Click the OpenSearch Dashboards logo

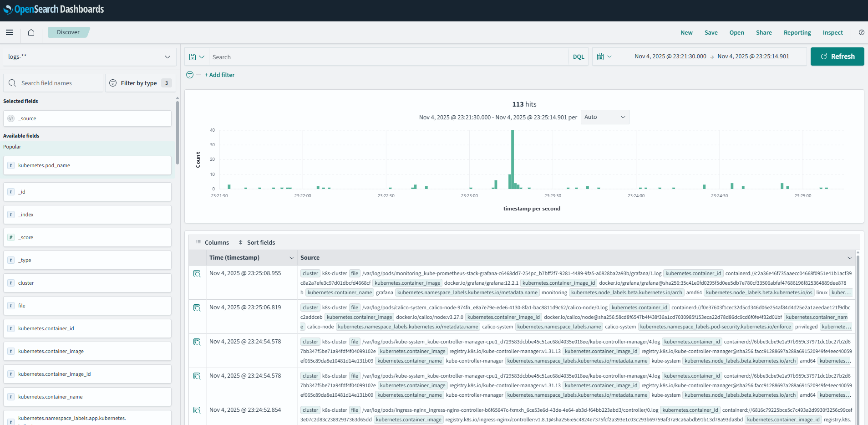(54, 9)
